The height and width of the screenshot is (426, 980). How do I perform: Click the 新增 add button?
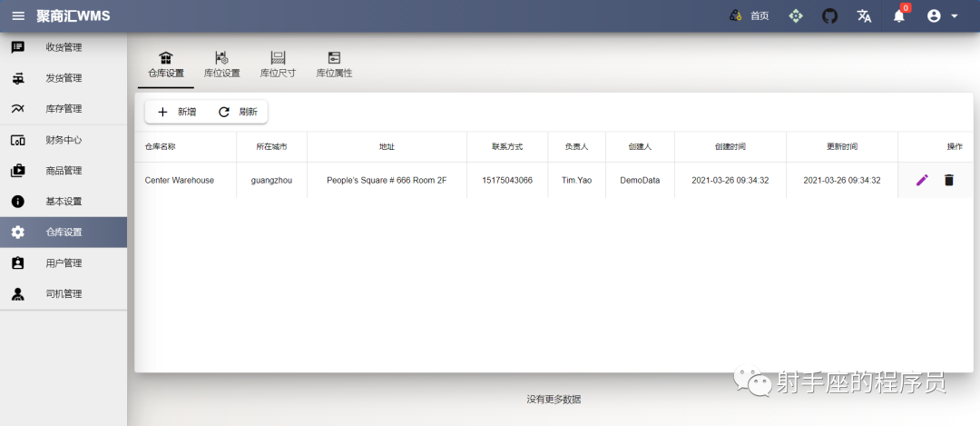coord(177,112)
